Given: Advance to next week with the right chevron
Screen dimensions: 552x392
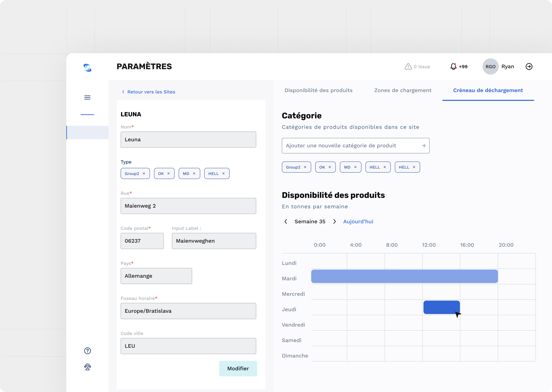Looking at the screenshot, I should [x=335, y=221].
